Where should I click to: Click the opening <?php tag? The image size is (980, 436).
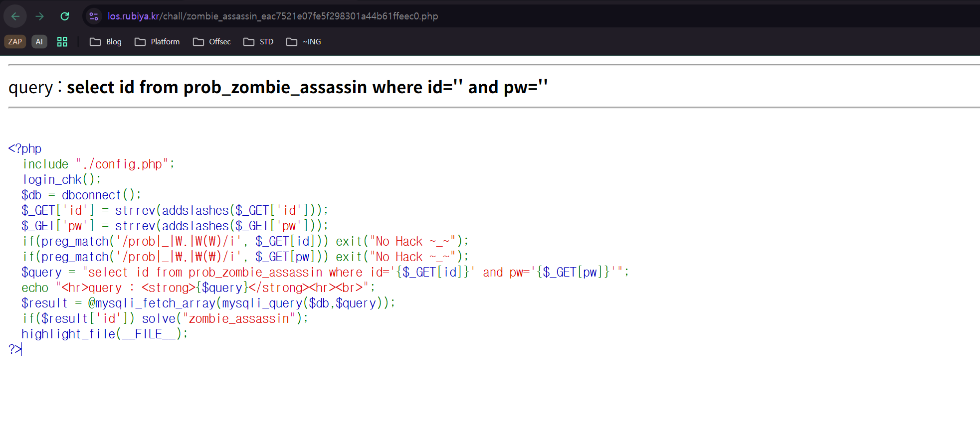coord(25,148)
